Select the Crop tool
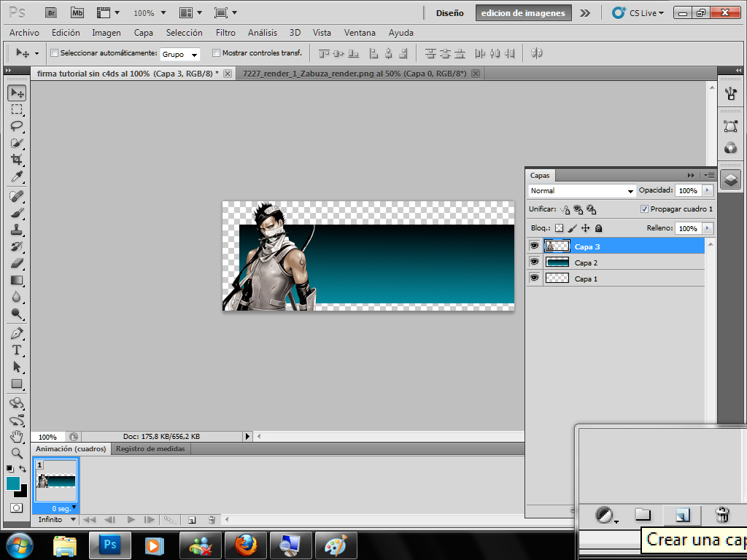747x560 pixels. point(17,160)
